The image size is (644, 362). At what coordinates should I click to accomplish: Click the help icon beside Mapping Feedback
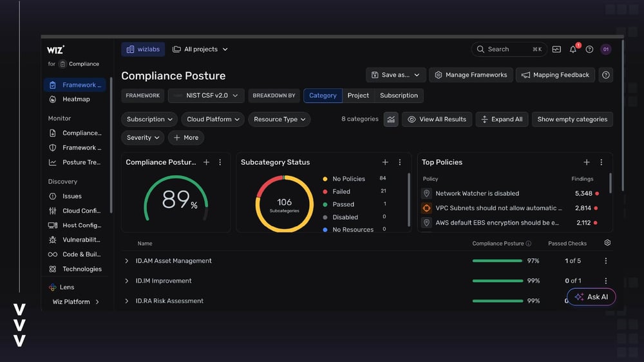click(606, 75)
